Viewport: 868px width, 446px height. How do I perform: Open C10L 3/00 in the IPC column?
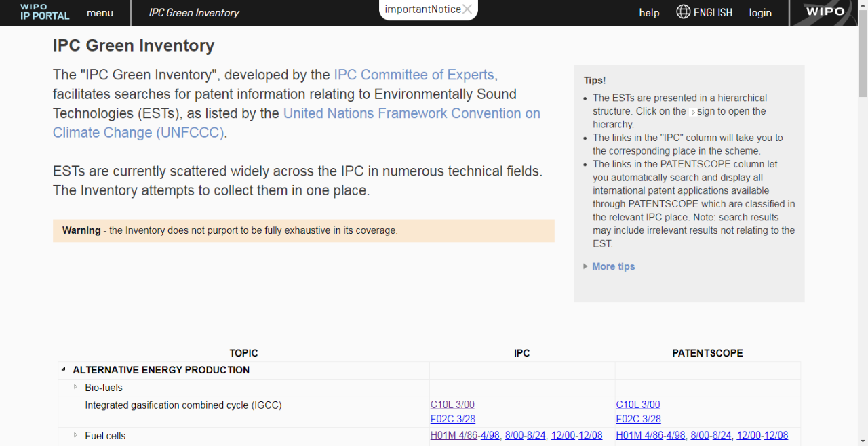pos(452,405)
